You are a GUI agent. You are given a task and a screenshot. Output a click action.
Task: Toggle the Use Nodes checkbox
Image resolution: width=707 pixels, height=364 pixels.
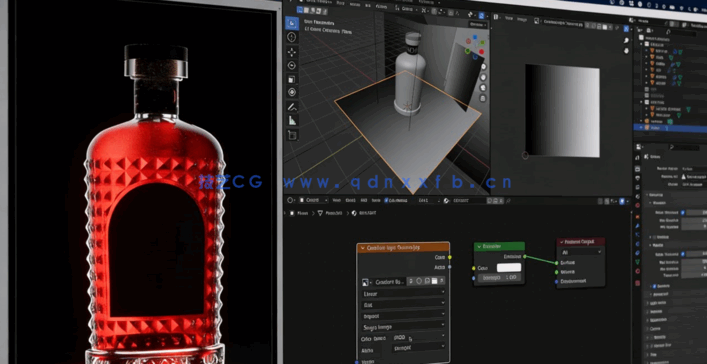(386, 200)
